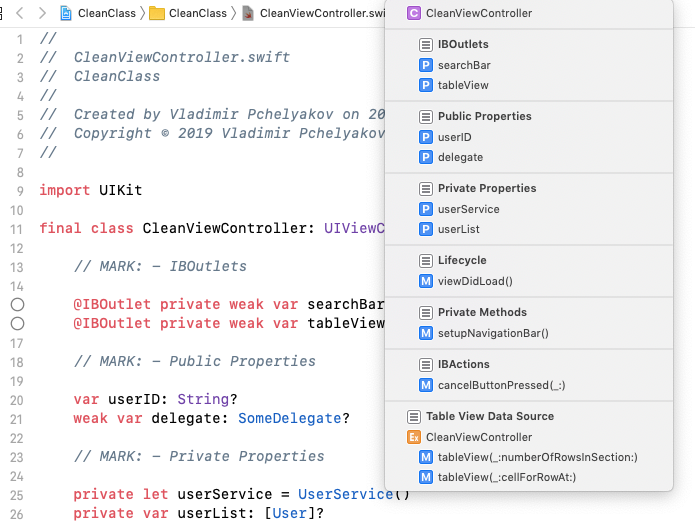Open the CleanClass folder breadcrumb dropdown
This screenshot has width=695, height=523.
tap(197, 13)
